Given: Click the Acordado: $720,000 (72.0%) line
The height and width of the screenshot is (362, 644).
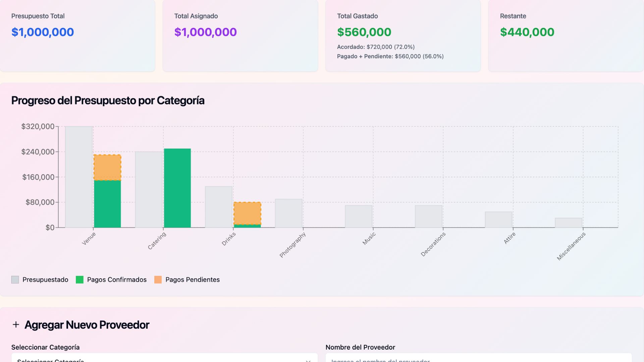Looking at the screenshot, I should pyautogui.click(x=376, y=47).
